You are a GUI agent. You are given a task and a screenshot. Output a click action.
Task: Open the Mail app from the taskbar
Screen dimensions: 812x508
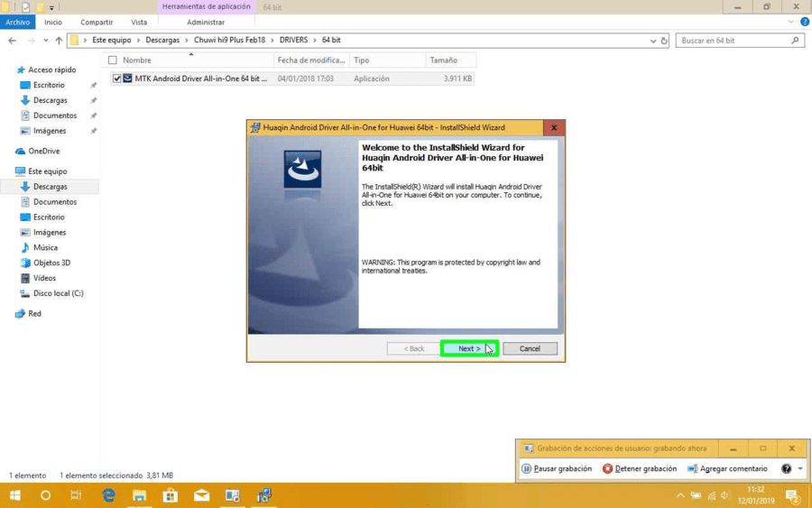(x=201, y=495)
